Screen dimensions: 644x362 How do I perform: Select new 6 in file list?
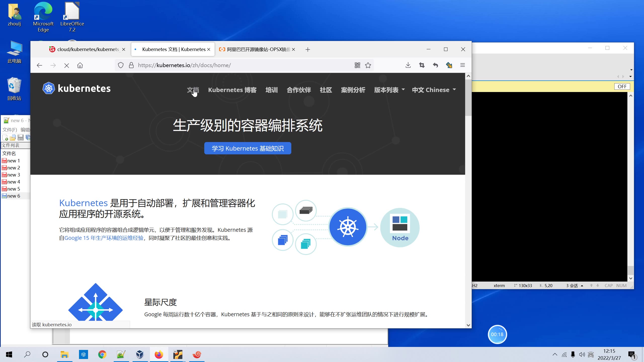click(13, 196)
